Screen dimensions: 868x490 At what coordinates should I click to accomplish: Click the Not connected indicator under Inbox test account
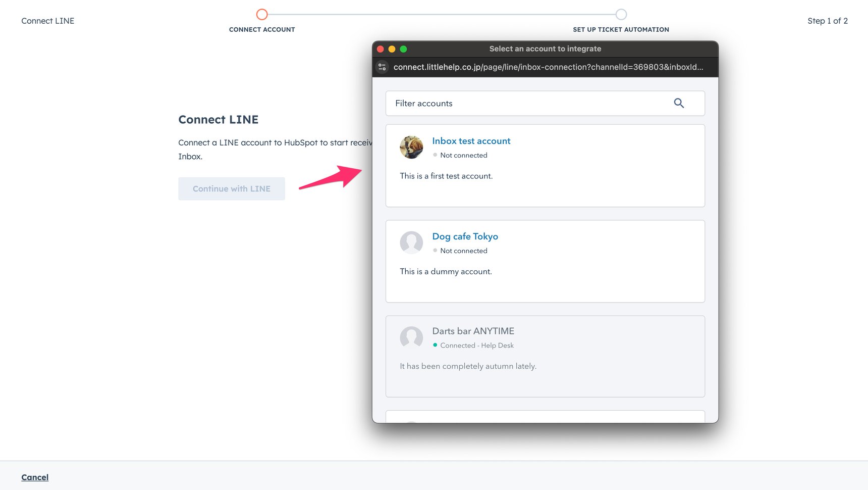tap(463, 155)
